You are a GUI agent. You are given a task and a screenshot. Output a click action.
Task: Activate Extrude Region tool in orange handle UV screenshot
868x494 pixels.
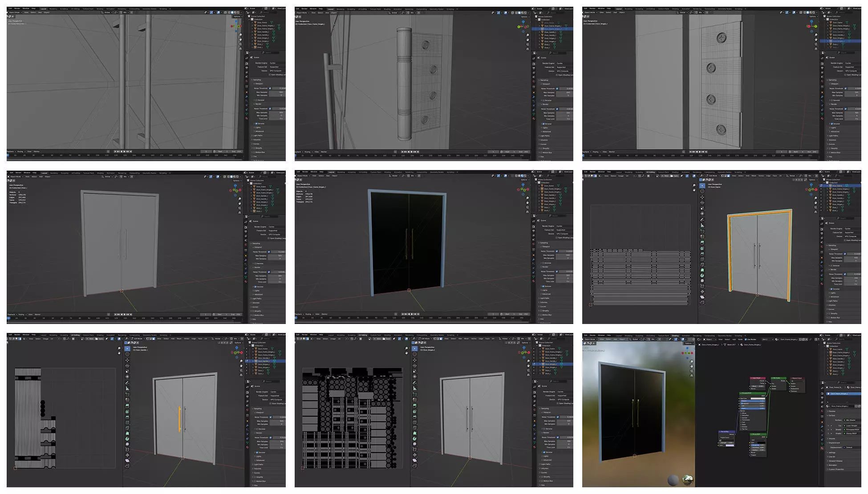pyautogui.click(x=127, y=406)
